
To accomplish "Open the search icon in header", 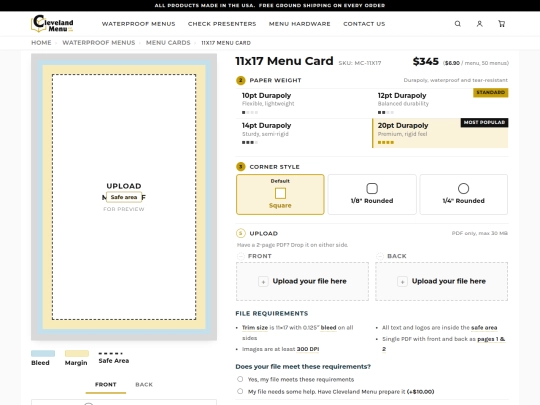I will click(457, 24).
